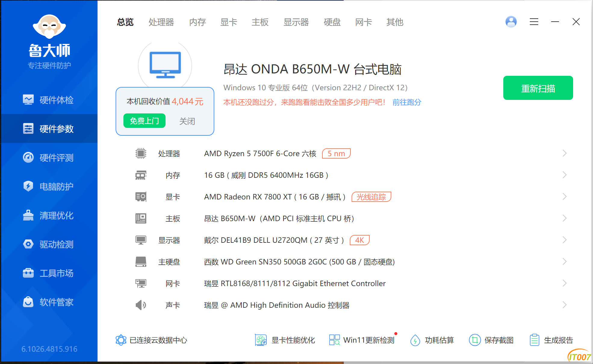Expand the 处理器 row chevron
This screenshot has height=364, width=593.
click(x=564, y=153)
